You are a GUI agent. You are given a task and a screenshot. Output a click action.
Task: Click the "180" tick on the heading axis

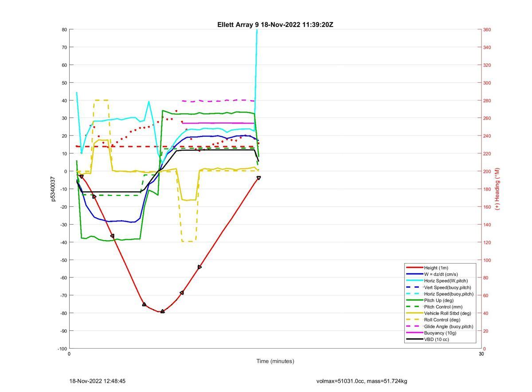click(487, 189)
